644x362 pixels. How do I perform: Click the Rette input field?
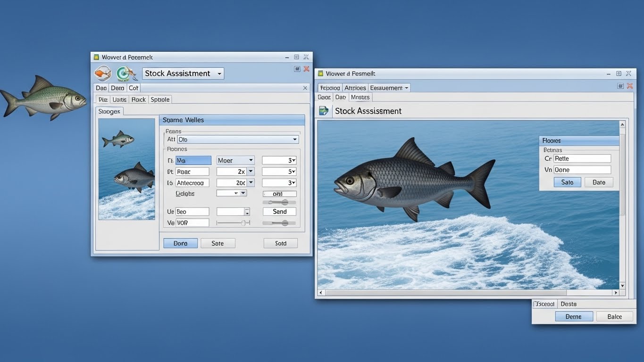[582, 159]
